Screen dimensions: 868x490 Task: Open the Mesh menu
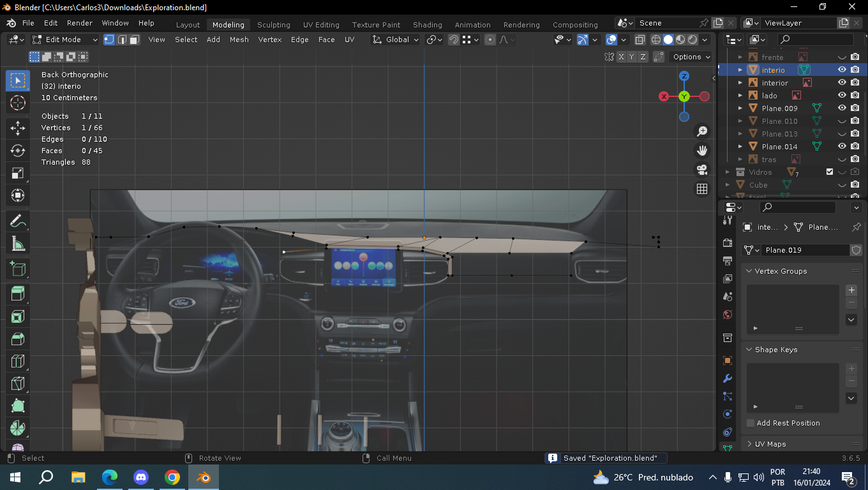[239, 40]
